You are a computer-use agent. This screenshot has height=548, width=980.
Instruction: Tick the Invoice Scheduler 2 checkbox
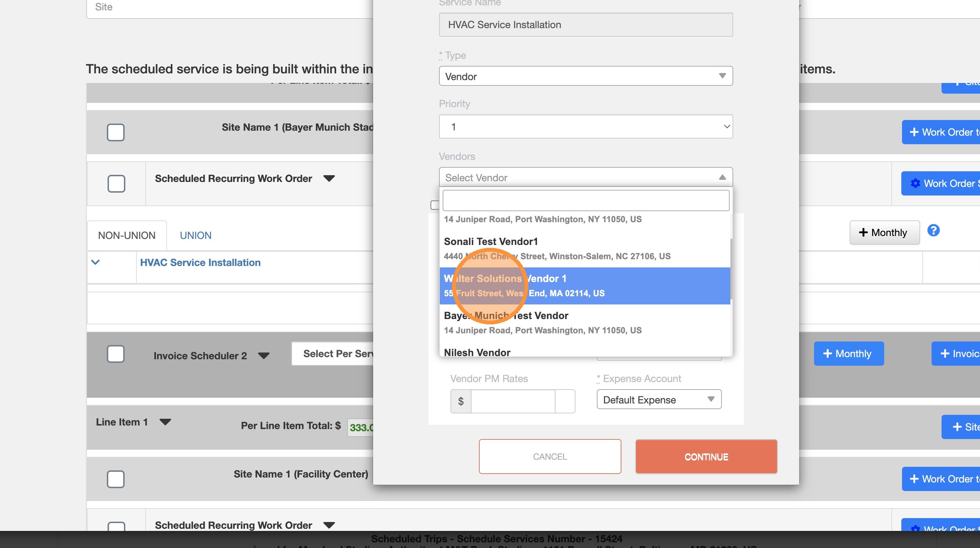click(116, 354)
